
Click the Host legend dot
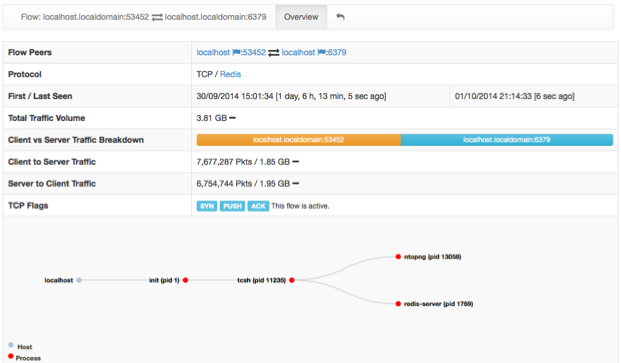(11, 345)
